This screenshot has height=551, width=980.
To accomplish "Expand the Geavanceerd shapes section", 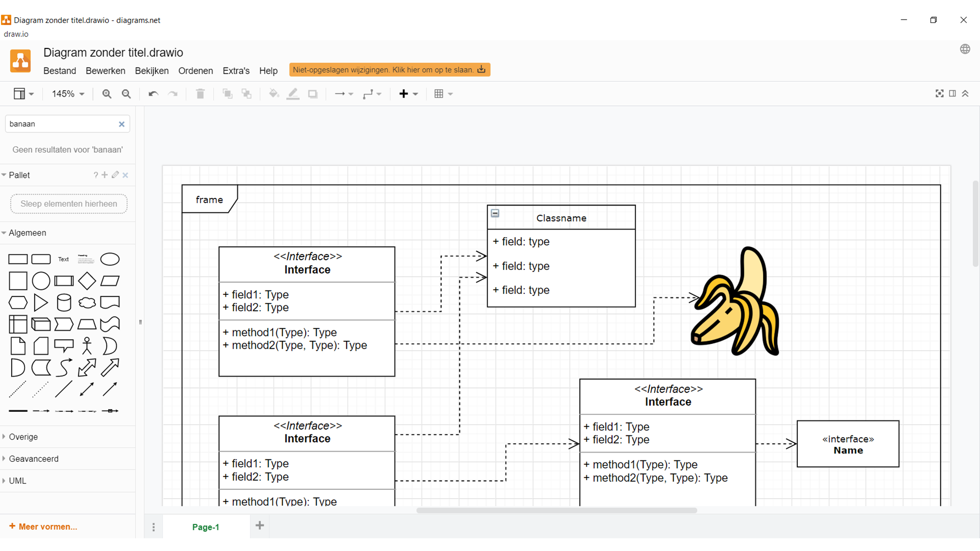I will [x=33, y=459].
